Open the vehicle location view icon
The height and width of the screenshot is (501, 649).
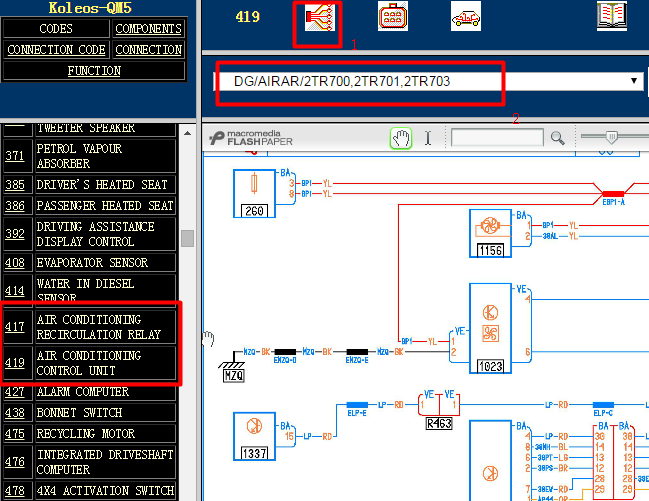coord(466,16)
